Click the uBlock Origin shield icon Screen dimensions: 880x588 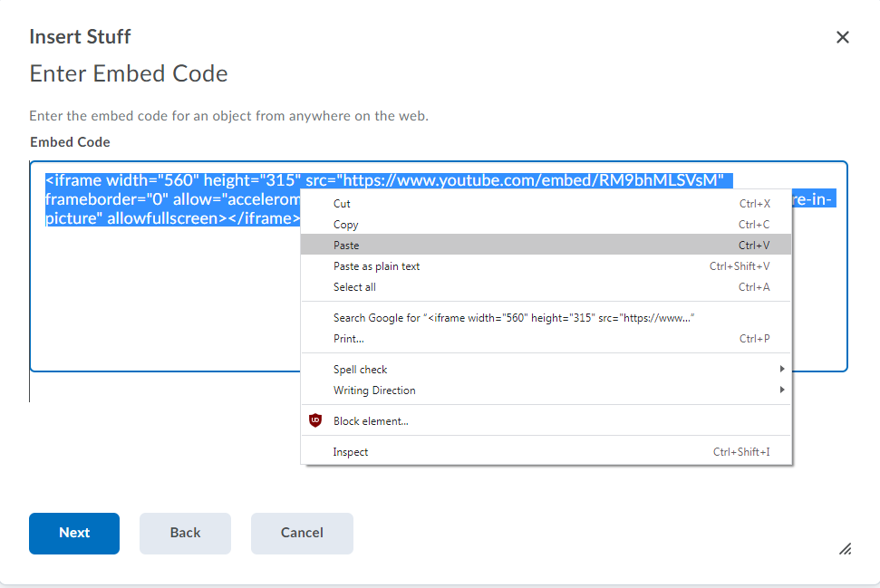(315, 420)
